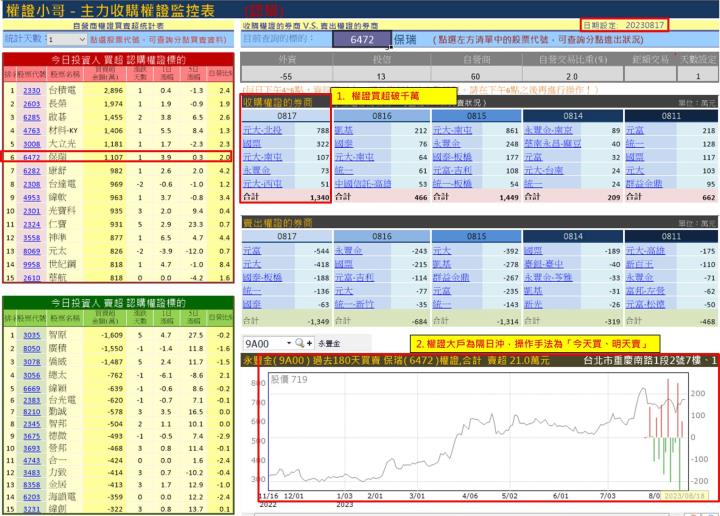
Task: Open stock code link 6472
Action: 32,157
